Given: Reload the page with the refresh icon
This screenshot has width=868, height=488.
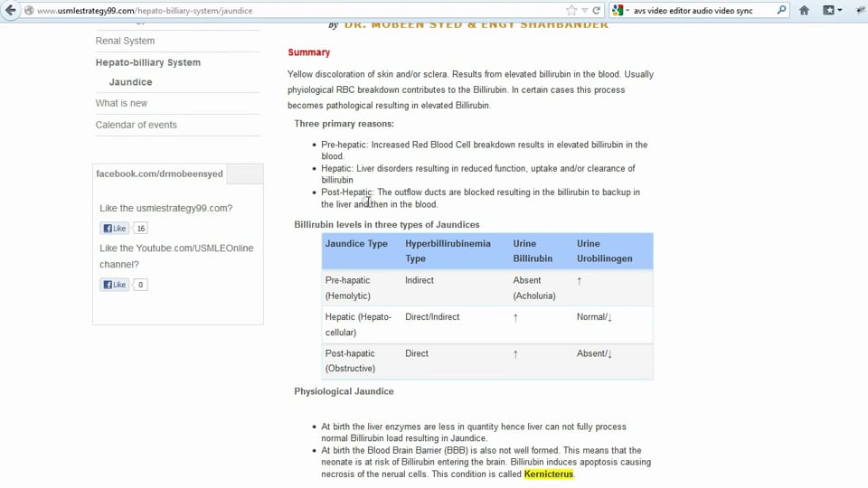Looking at the screenshot, I should click(596, 11).
